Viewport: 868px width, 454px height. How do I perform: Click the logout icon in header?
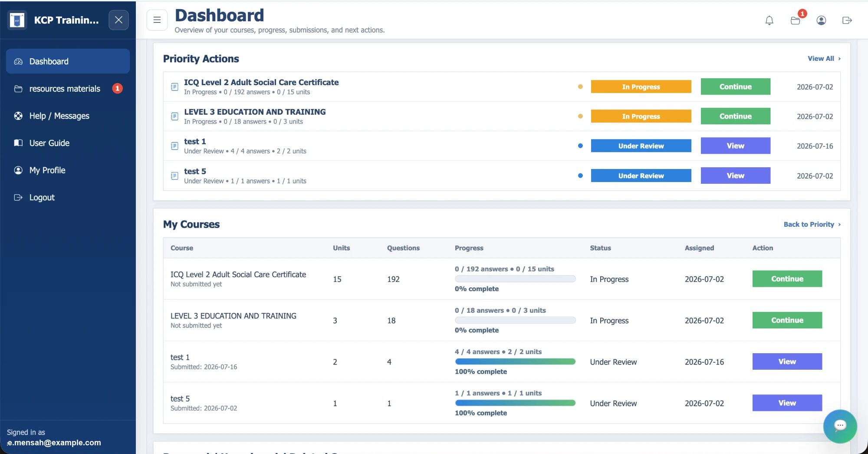coord(847,20)
